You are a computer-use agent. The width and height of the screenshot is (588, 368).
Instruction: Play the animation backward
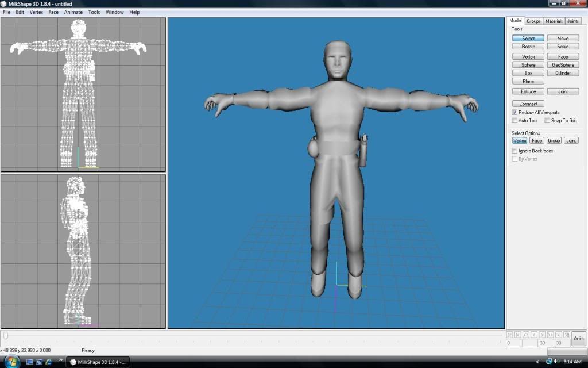526,335
